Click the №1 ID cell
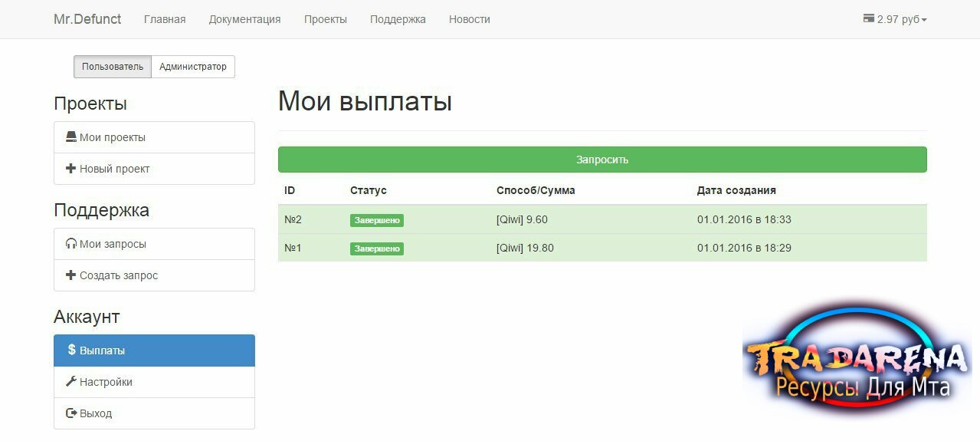This screenshot has height=441, width=980. point(293,248)
